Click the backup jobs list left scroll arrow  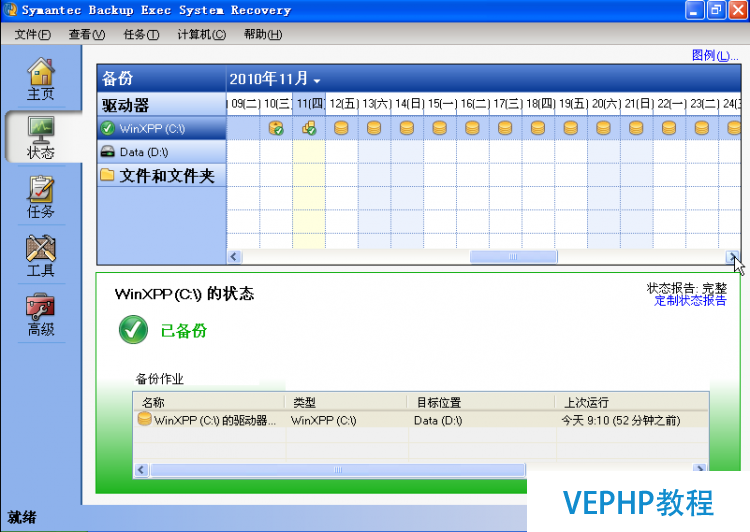coord(141,470)
